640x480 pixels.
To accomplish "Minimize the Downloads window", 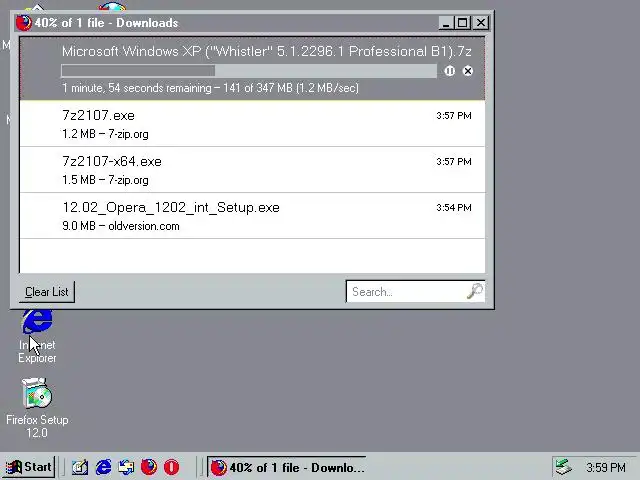I will click(x=446, y=23).
